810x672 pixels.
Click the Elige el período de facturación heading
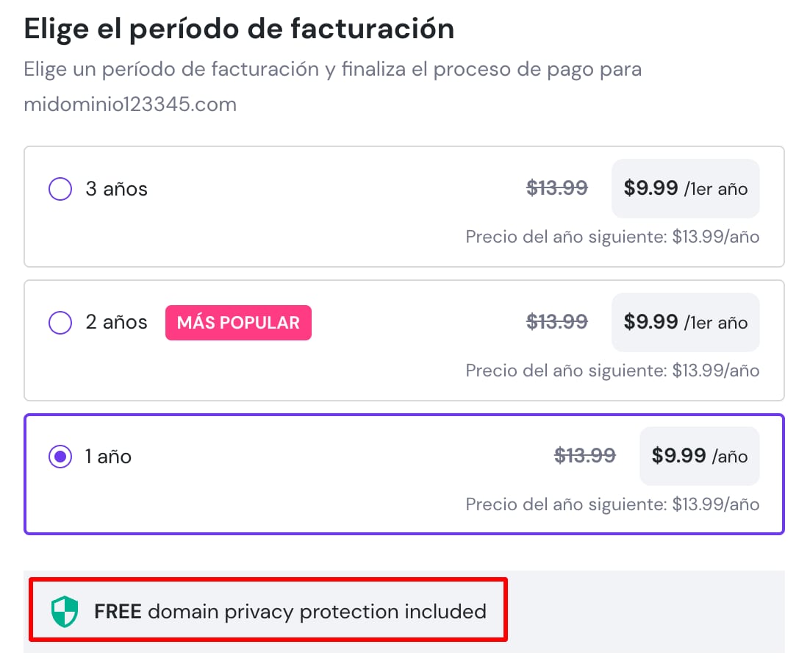point(239,29)
